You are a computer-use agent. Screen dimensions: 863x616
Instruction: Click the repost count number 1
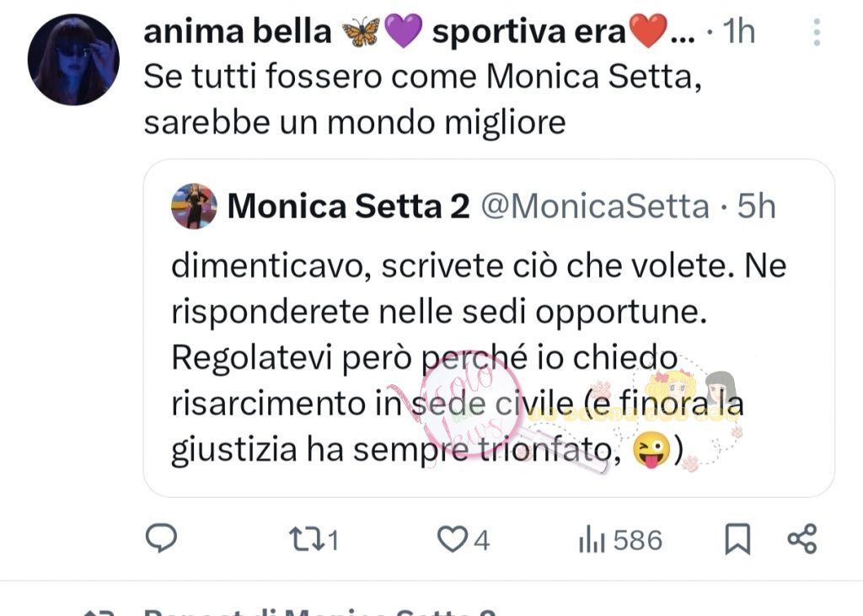333,540
